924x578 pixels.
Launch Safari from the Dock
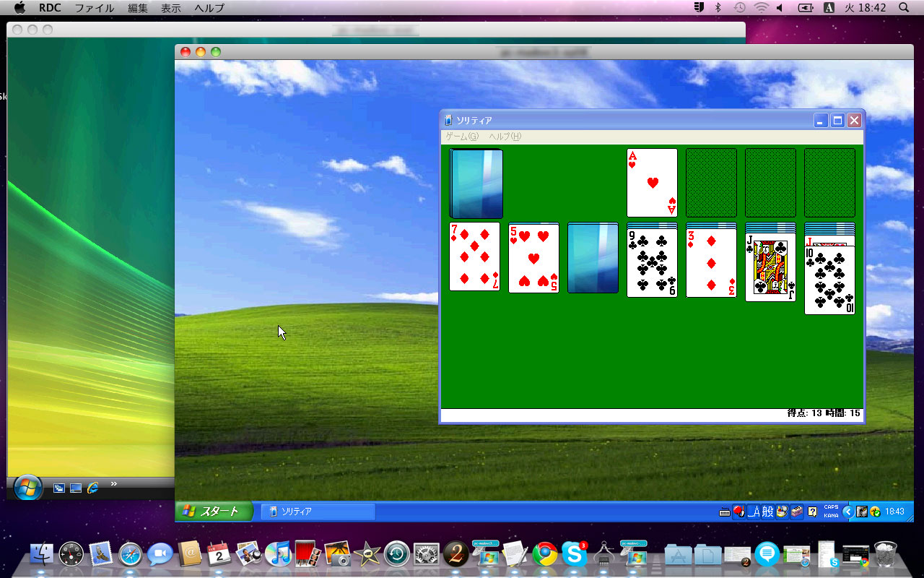click(130, 554)
